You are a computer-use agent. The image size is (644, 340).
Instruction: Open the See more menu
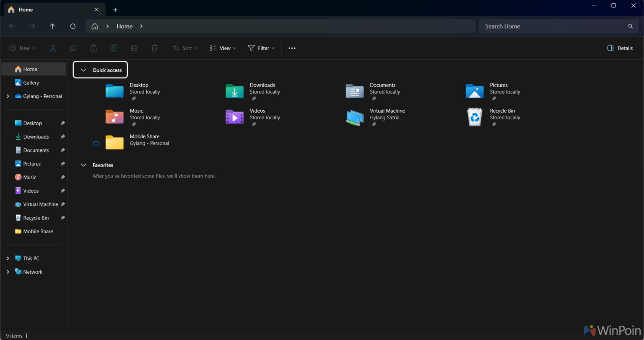[x=292, y=48]
